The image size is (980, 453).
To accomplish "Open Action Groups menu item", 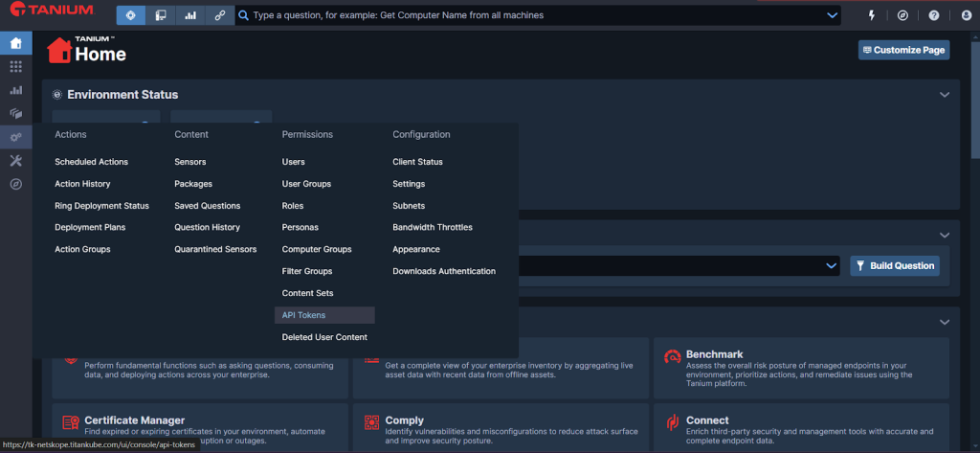I will [x=82, y=249].
